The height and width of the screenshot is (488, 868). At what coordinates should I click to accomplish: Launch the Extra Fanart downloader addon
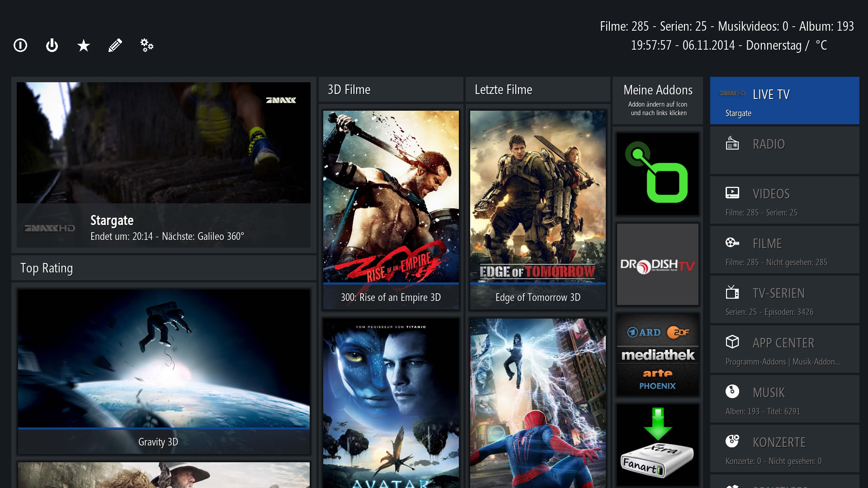pyautogui.click(x=658, y=445)
